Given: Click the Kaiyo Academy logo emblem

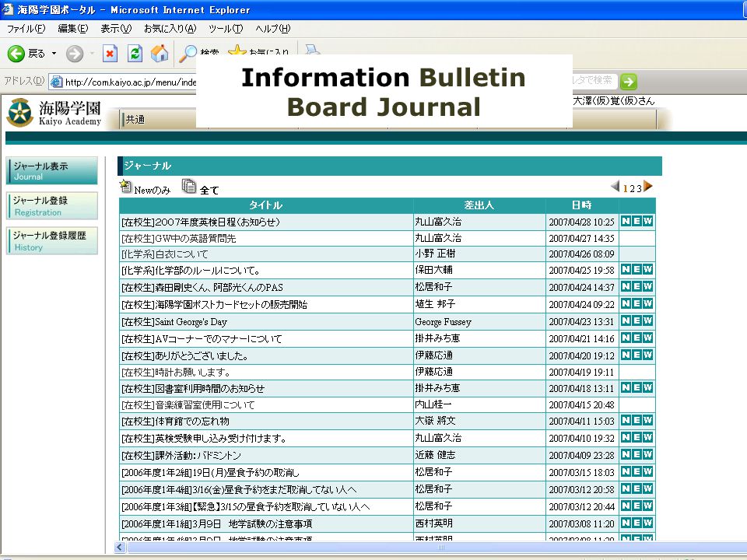Looking at the screenshot, I should 19,112.
